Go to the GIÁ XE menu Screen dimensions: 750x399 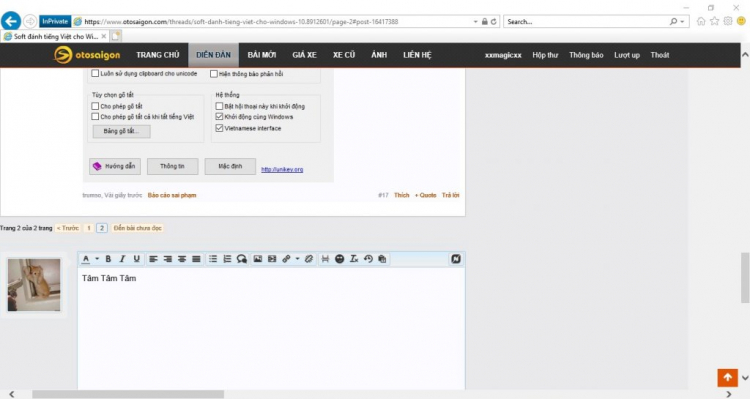coord(305,55)
